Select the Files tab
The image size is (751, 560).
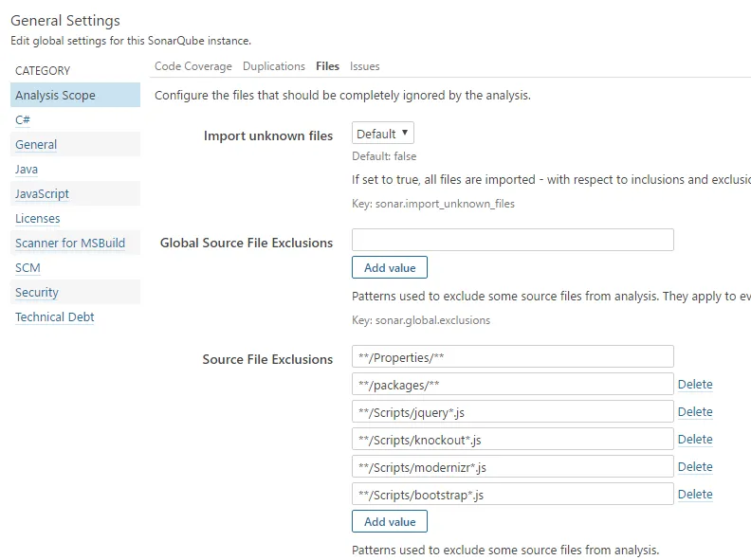[328, 66]
